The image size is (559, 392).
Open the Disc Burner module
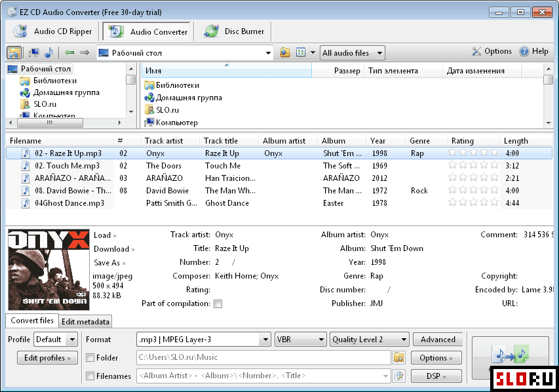pos(235,31)
